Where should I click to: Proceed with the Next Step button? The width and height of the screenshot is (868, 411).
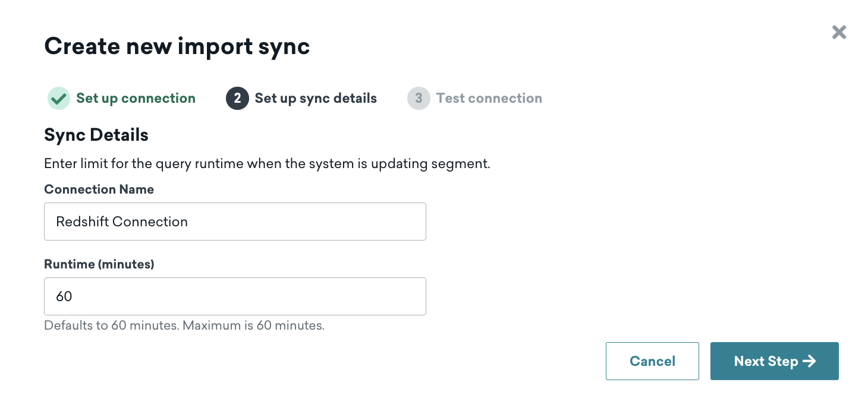click(774, 361)
